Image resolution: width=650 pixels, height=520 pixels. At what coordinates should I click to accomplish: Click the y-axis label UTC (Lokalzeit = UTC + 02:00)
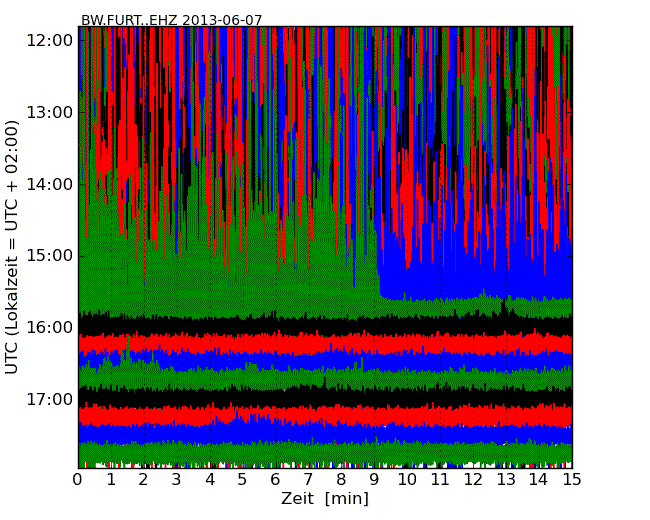coord(12,247)
